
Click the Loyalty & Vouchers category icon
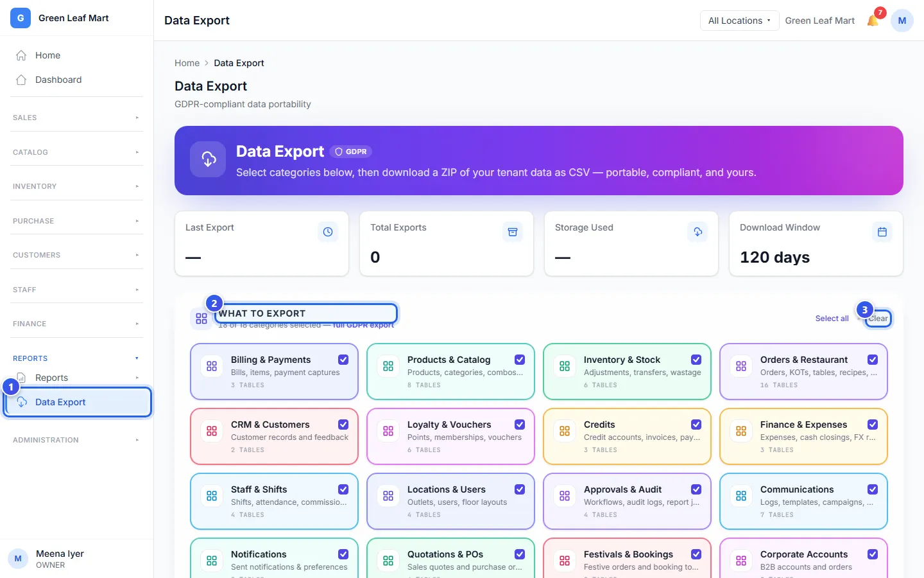coord(388,431)
